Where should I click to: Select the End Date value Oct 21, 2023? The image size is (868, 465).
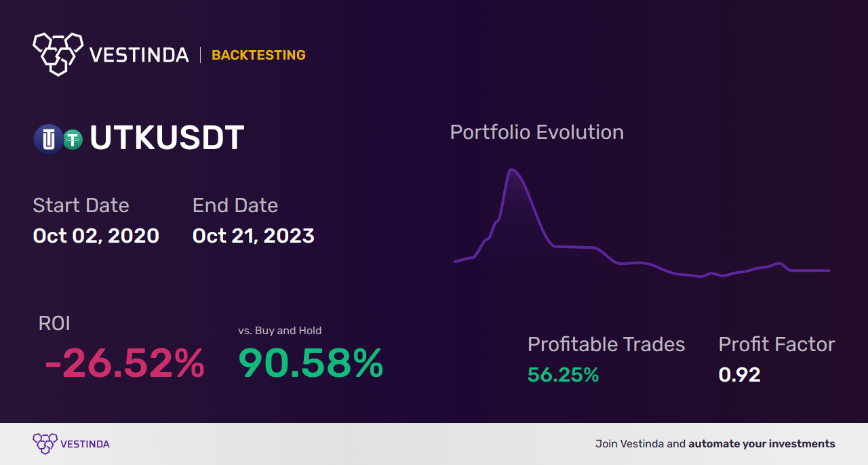click(x=254, y=236)
